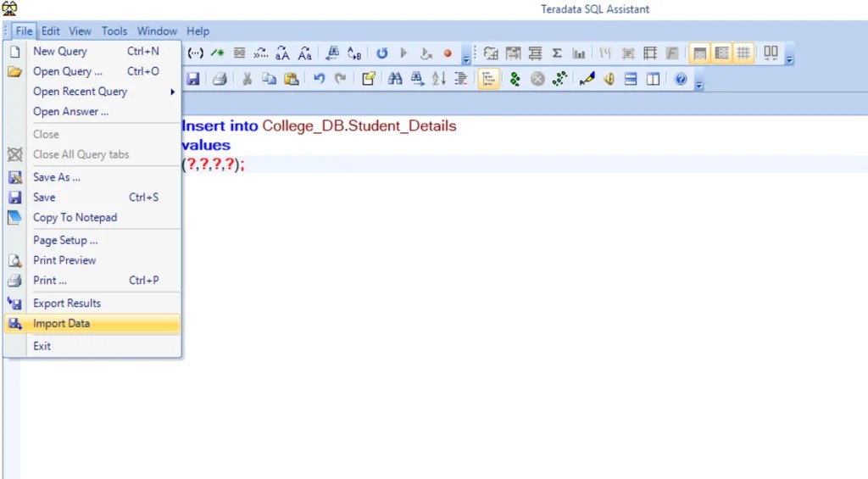Toggle the first highlighted window layout button

(x=699, y=53)
